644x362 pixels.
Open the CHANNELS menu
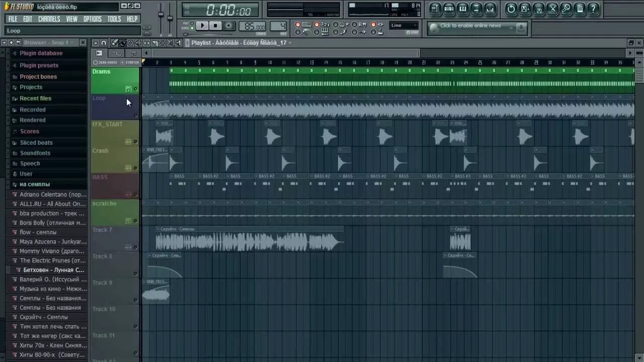coord(49,19)
